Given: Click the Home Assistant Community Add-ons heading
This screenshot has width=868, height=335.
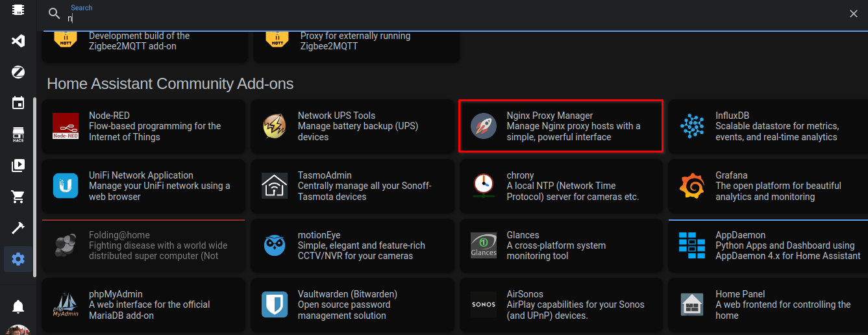Looking at the screenshot, I should click(x=170, y=84).
